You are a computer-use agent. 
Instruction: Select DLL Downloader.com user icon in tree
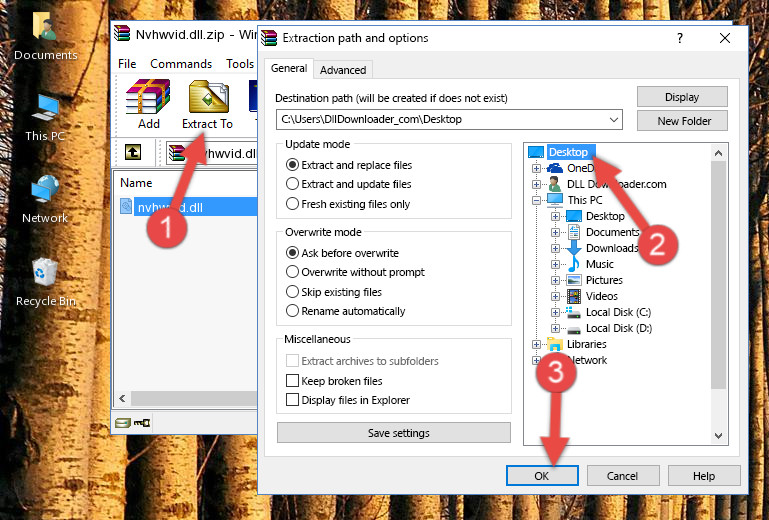click(x=555, y=184)
